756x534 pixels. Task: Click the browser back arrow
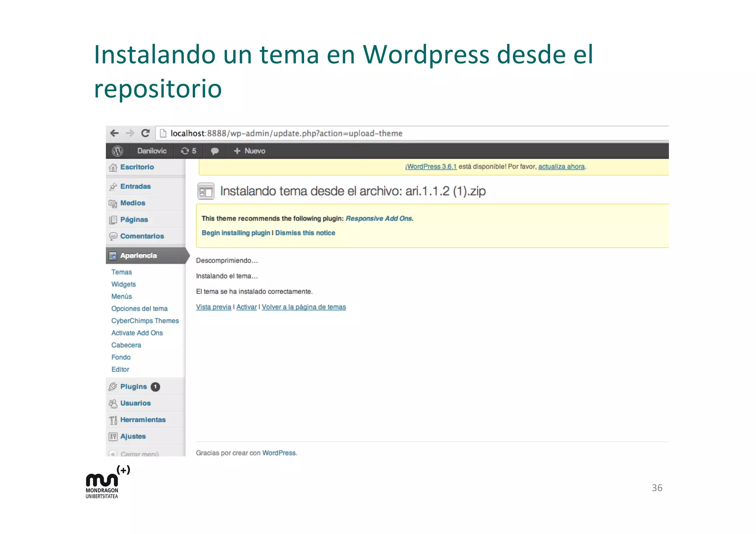click(114, 133)
